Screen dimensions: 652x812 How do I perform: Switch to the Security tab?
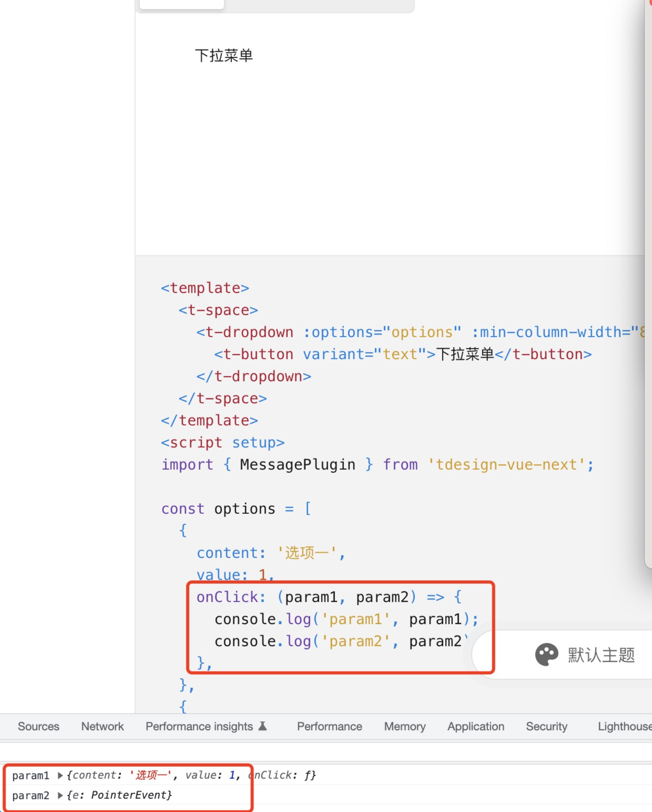[546, 726]
